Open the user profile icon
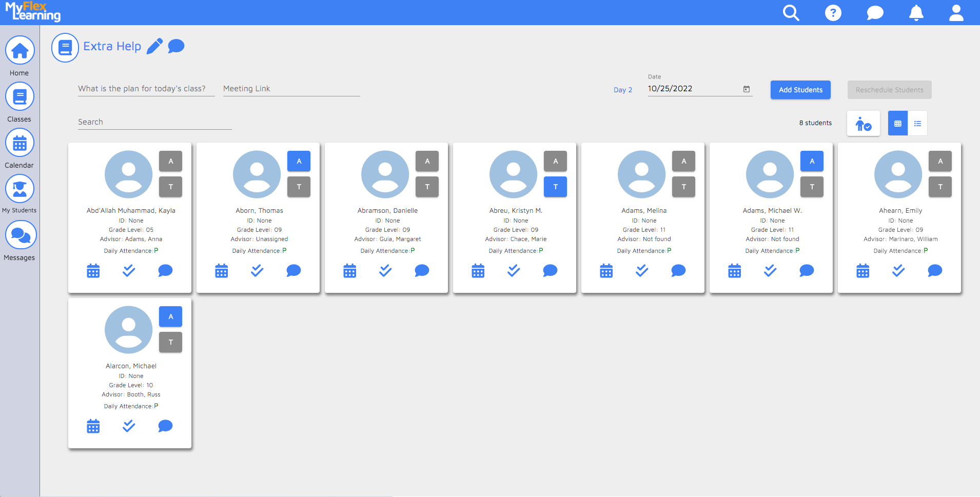The height and width of the screenshot is (497, 980). click(956, 13)
